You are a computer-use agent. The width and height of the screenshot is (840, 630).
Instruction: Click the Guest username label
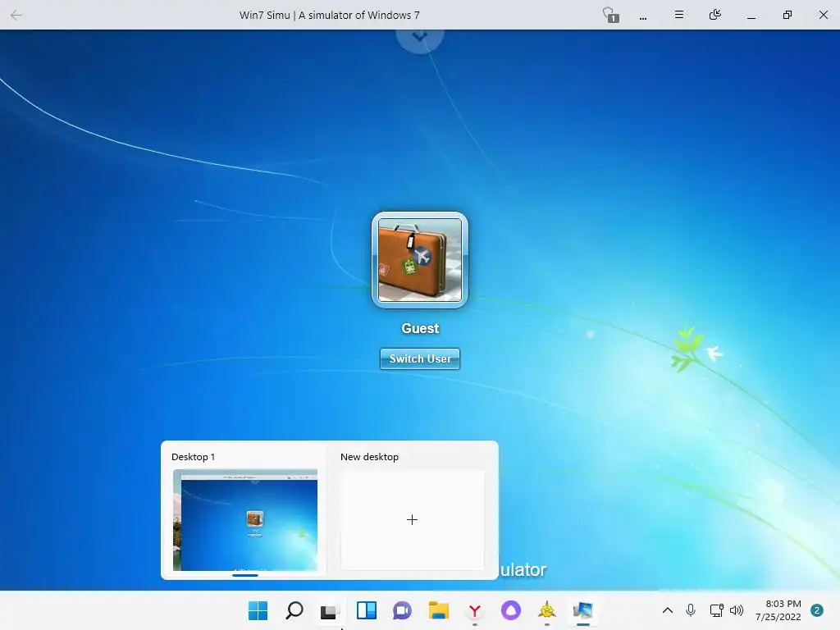pyautogui.click(x=420, y=328)
